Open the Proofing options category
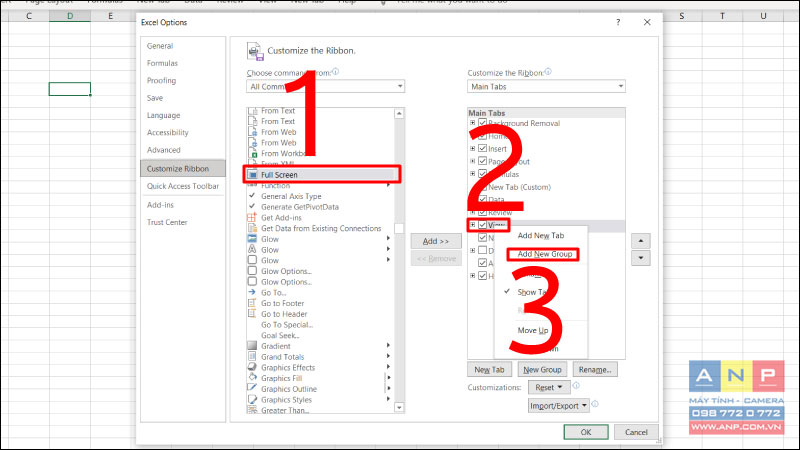This screenshot has height=450, width=800. pyautogui.click(x=161, y=81)
